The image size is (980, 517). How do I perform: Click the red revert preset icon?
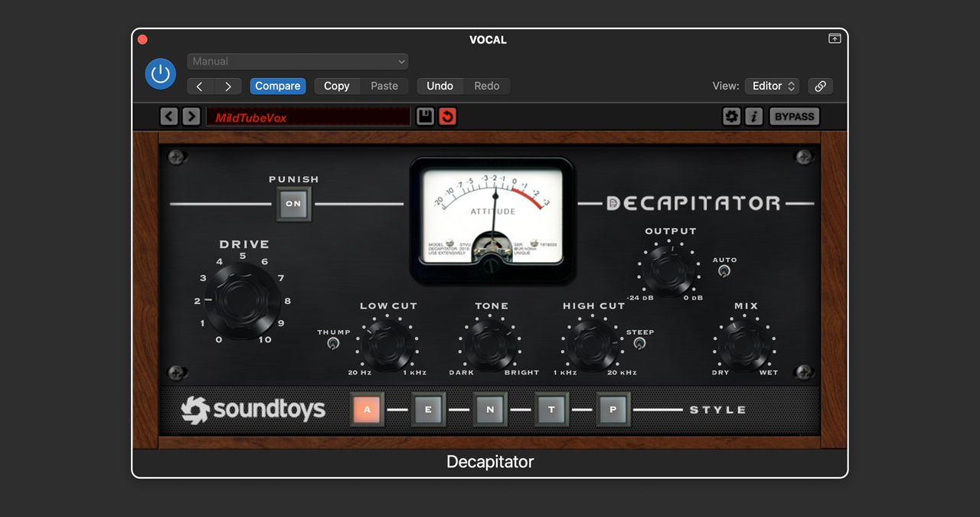[448, 116]
